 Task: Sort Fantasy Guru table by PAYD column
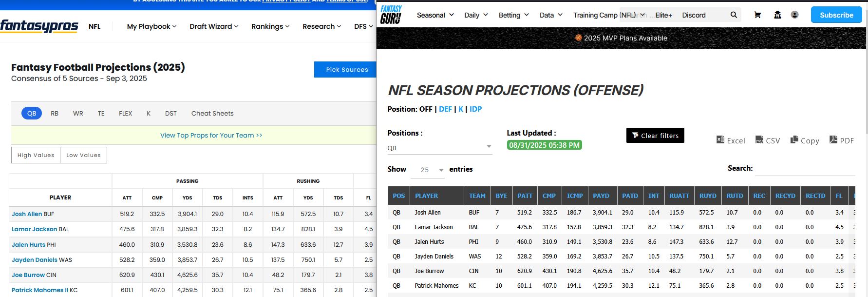pos(602,196)
